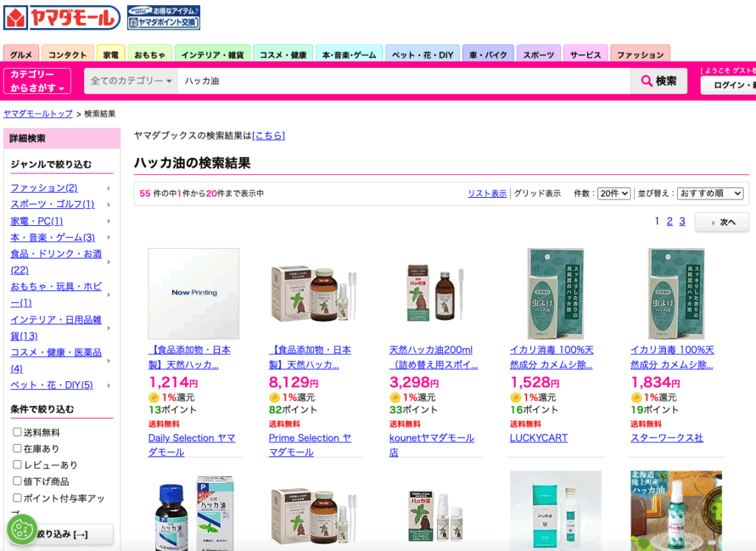
Task: Open the cookie settings icon
Action: pyautogui.click(x=21, y=530)
